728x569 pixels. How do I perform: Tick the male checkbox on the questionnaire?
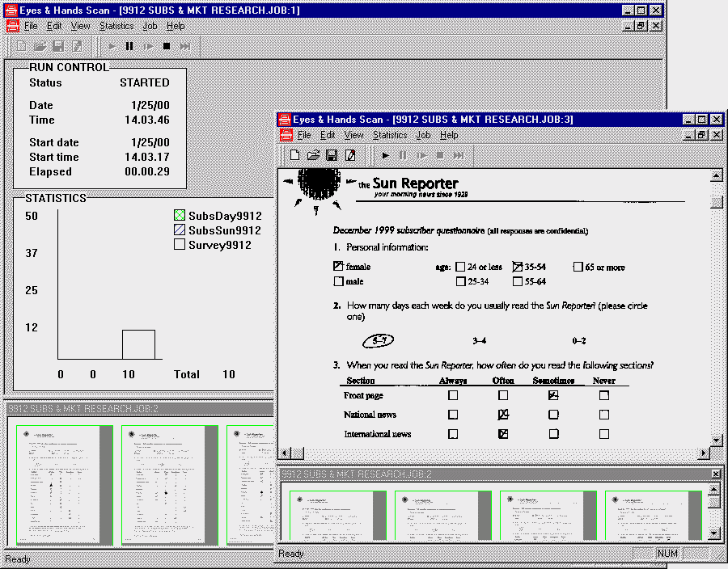click(338, 281)
